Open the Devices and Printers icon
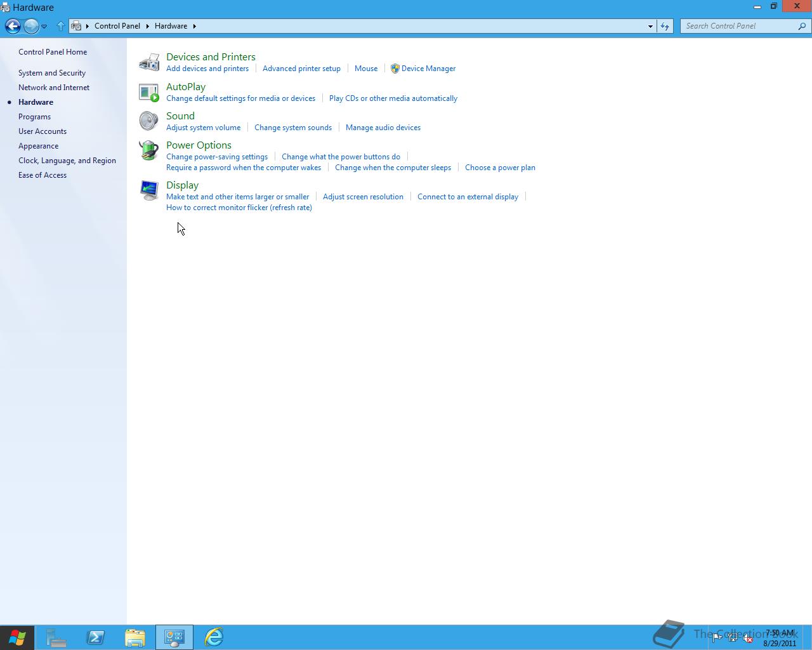This screenshot has width=812, height=650. (x=149, y=62)
